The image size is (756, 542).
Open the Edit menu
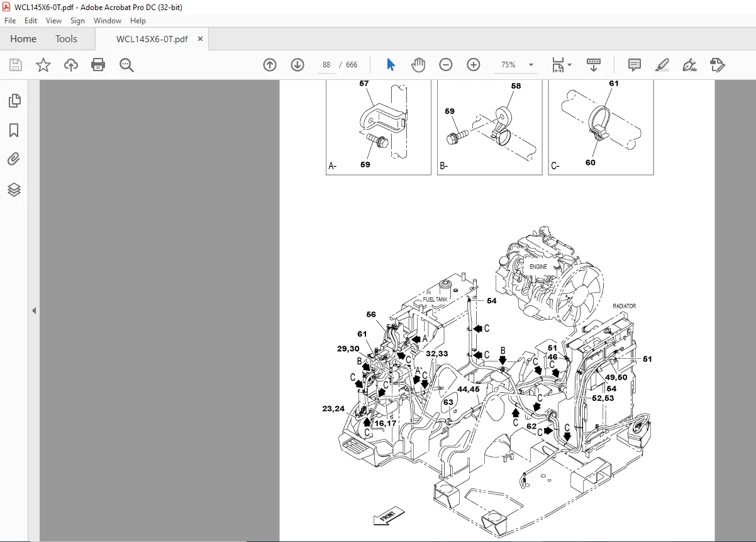pos(31,21)
